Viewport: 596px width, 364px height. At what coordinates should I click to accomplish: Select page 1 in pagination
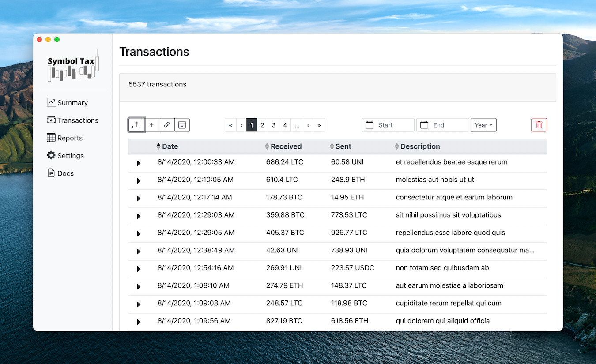252,125
